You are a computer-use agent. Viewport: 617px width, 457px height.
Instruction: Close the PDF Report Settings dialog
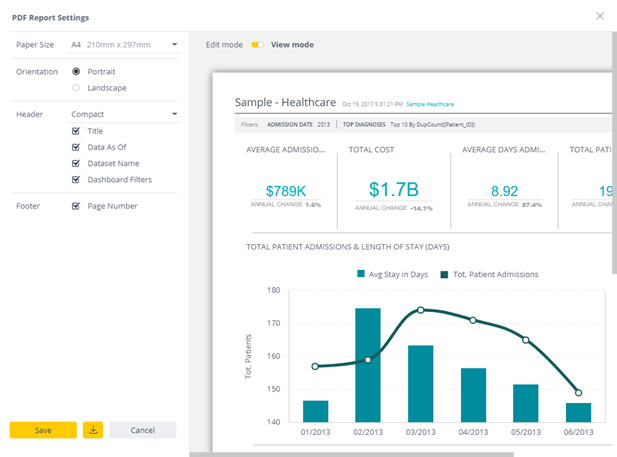tap(600, 16)
